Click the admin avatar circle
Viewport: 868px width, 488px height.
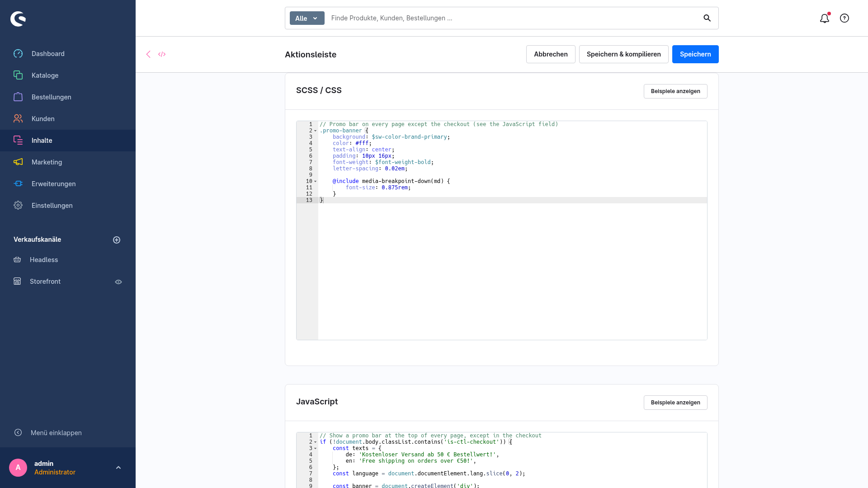[18, 468]
